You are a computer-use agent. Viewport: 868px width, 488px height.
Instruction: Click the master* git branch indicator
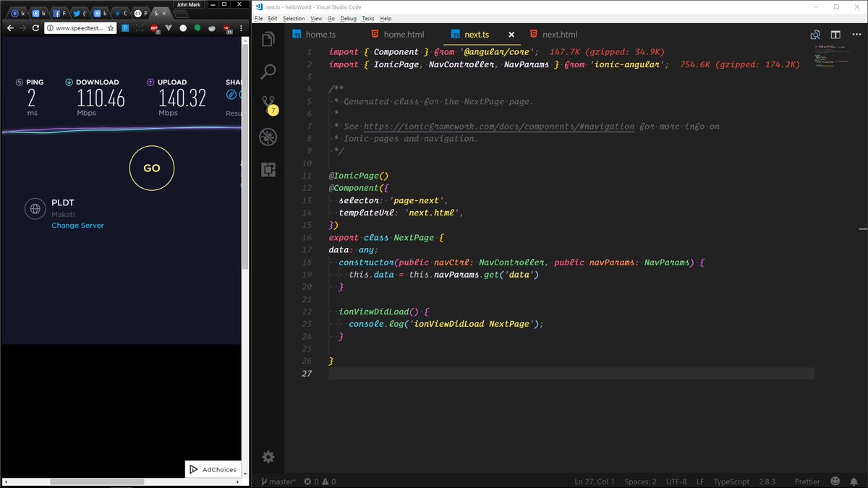click(278, 481)
